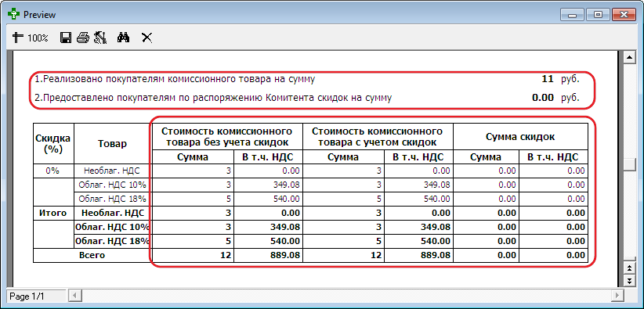Click the 'Всего' total row label
644x309 pixels.
[92, 255]
